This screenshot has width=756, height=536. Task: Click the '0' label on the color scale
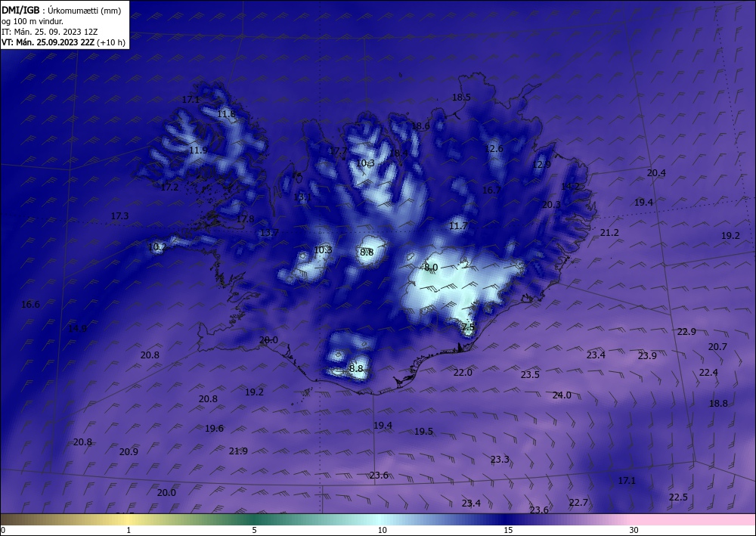pyautogui.click(x=3, y=530)
